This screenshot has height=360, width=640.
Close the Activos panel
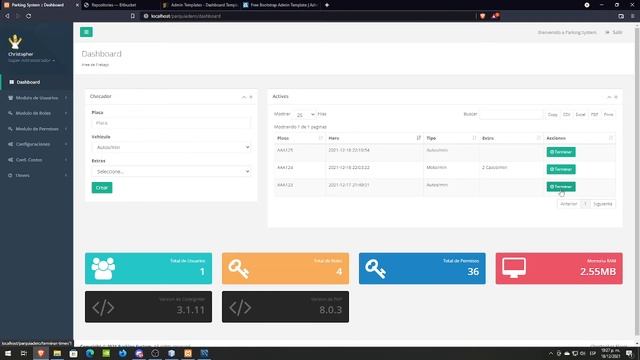point(616,97)
